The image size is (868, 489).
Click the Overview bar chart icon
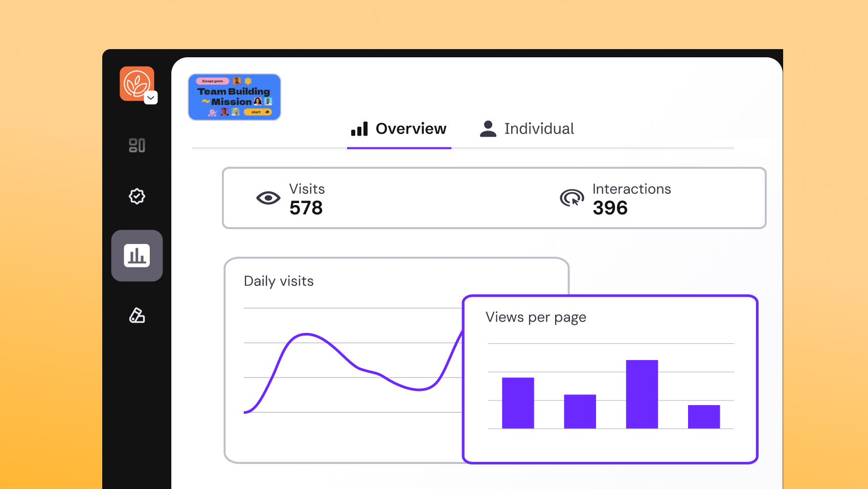click(x=359, y=129)
